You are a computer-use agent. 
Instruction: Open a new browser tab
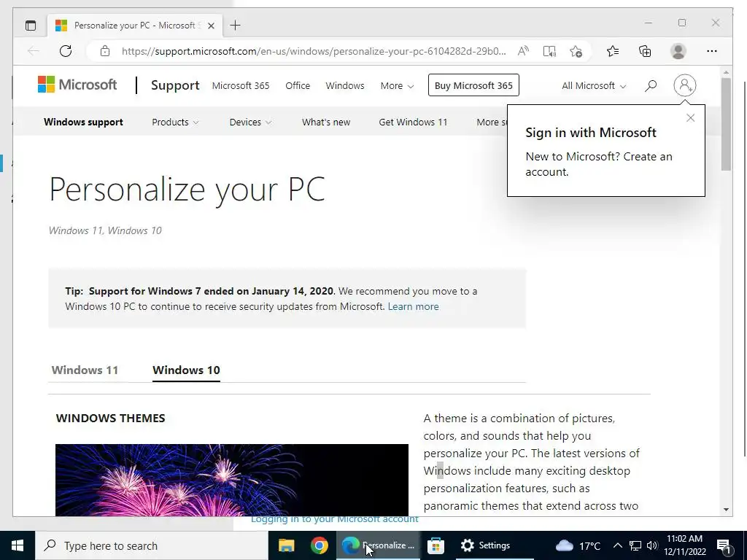(235, 26)
